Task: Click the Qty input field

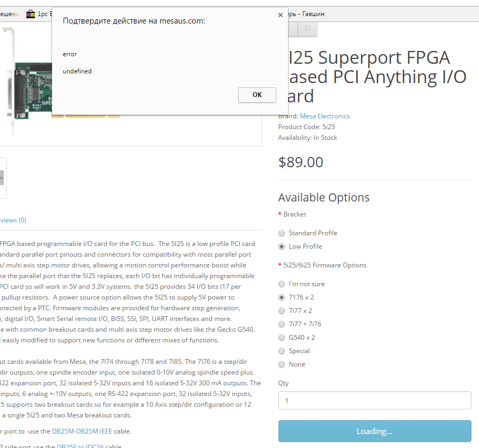Action: pos(374,400)
